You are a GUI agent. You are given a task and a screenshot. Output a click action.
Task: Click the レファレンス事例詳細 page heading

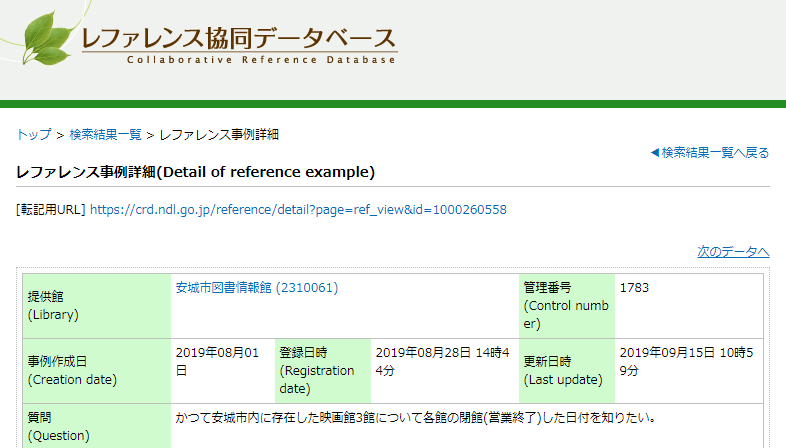(x=195, y=172)
